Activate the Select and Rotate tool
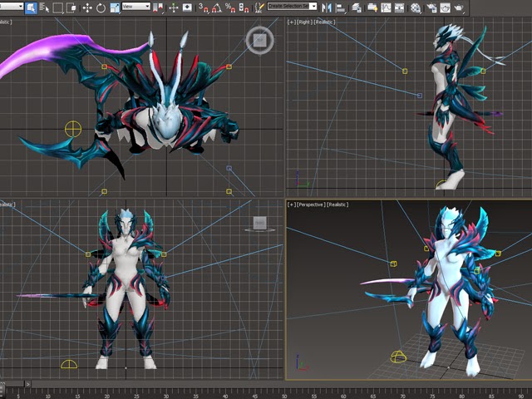 click(101, 7)
